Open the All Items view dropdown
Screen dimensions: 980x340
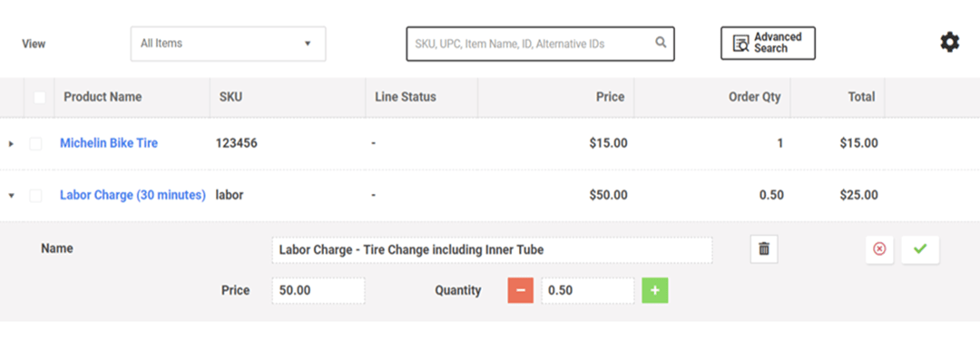tap(228, 44)
